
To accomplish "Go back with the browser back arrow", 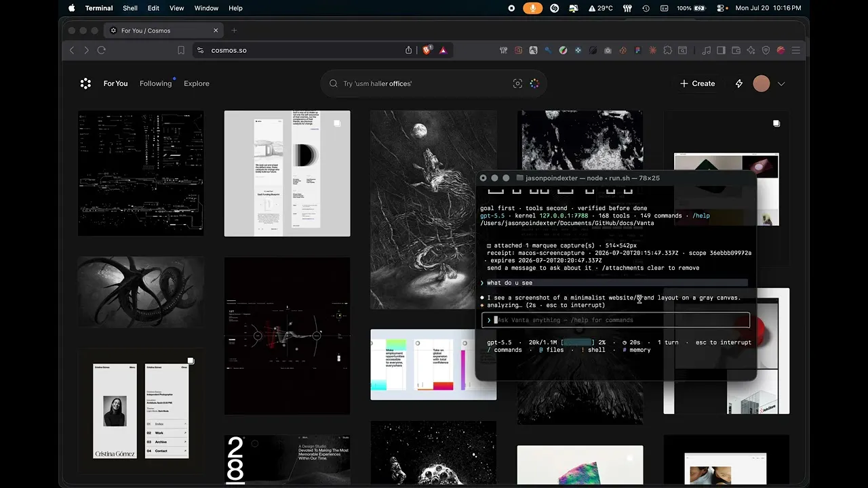I will (72, 50).
